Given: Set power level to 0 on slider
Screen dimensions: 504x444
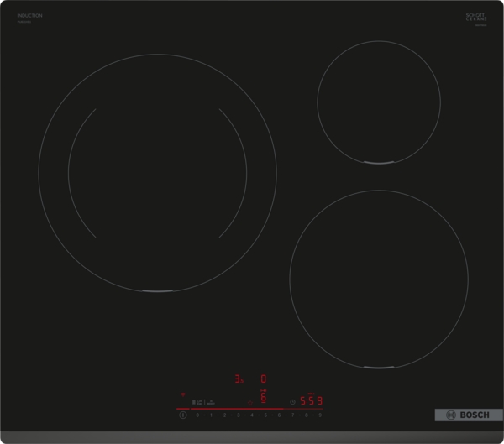Looking at the screenshot, I should 197,415.
